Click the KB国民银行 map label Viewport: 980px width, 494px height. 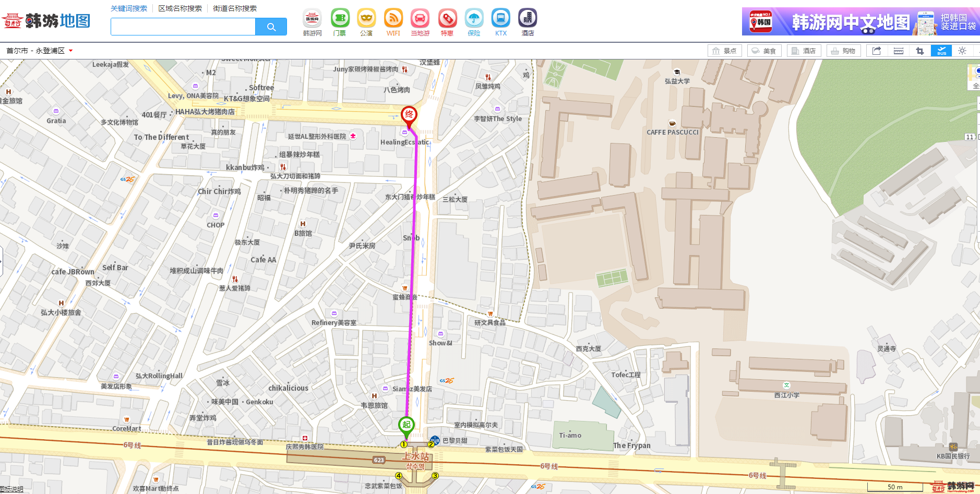pos(953,456)
